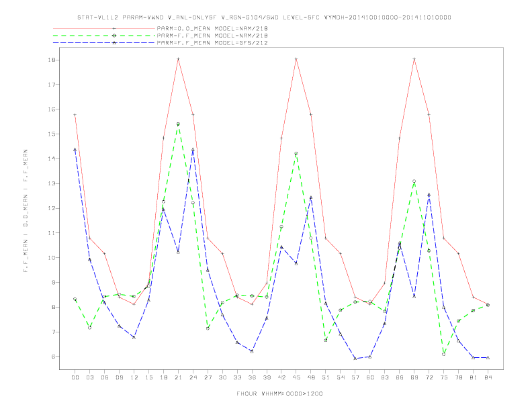Image resolution: width=532 pixels, height=411 pixels.
Task: Click y-axis tick label 16
Action: 51,109
